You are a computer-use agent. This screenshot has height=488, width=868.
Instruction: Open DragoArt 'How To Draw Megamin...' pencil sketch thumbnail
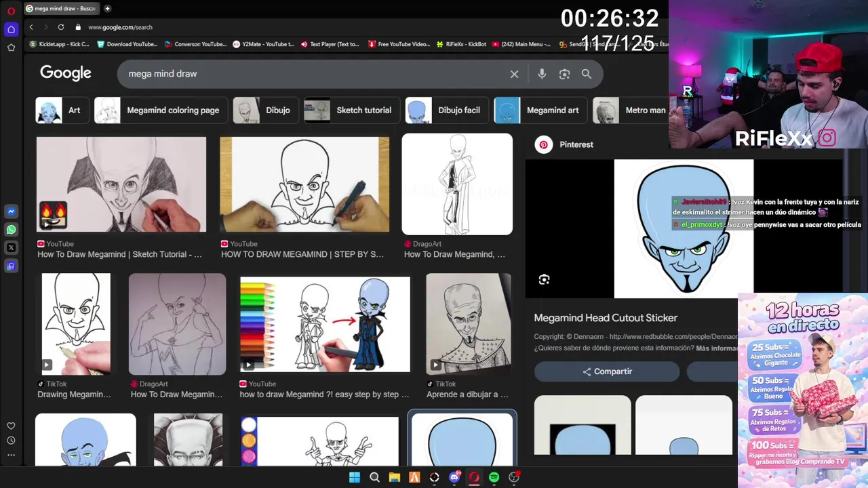point(177,324)
